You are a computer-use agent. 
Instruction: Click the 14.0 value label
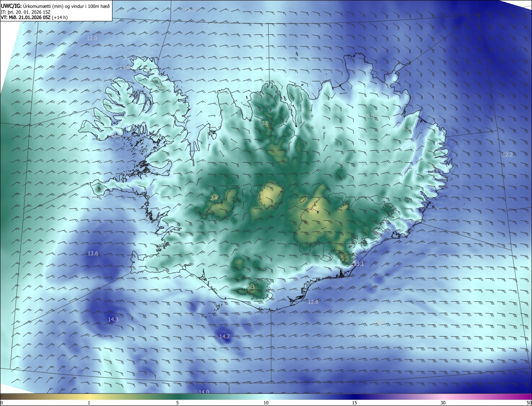tap(204, 392)
